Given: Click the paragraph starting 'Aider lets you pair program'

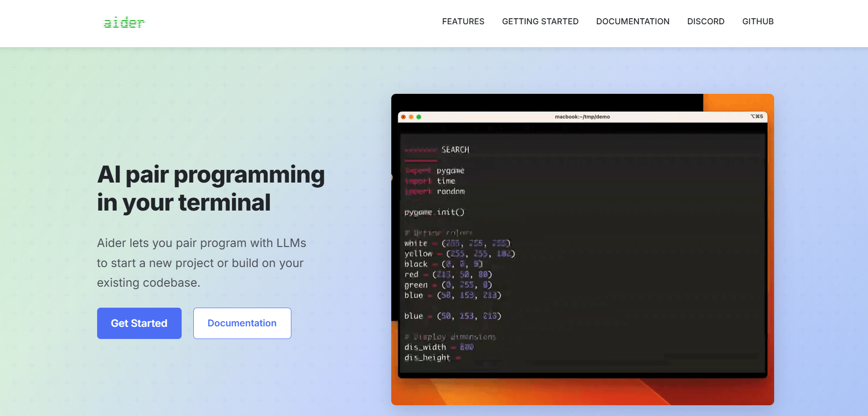Looking at the screenshot, I should click(x=202, y=263).
